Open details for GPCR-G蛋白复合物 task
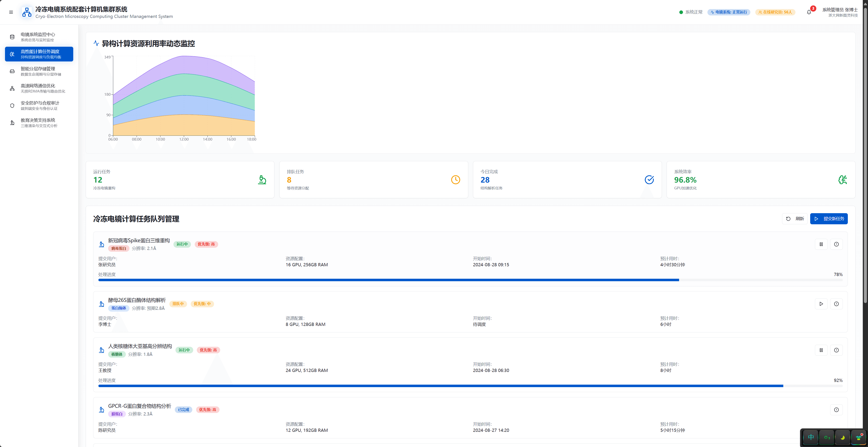The width and height of the screenshot is (868, 447). [x=836, y=410]
